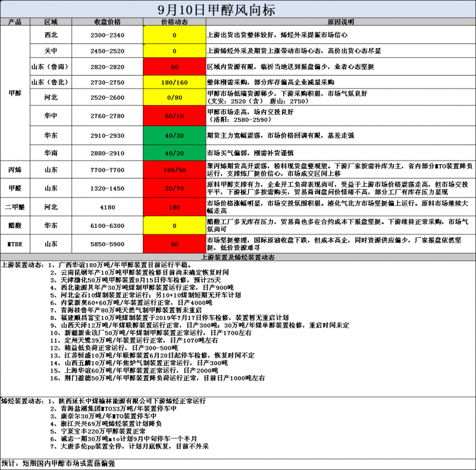Select price cell '2880-2910'

tap(108, 153)
